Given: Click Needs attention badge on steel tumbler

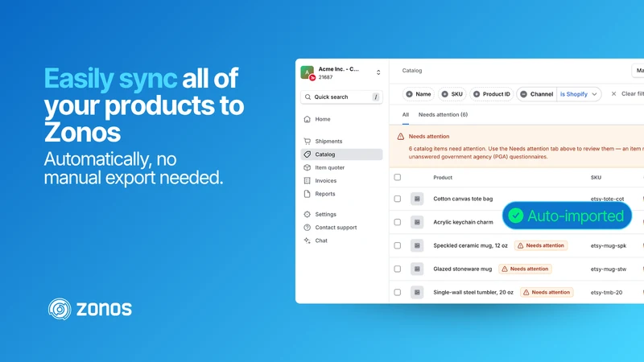Looking at the screenshot, I should (547, 292).
